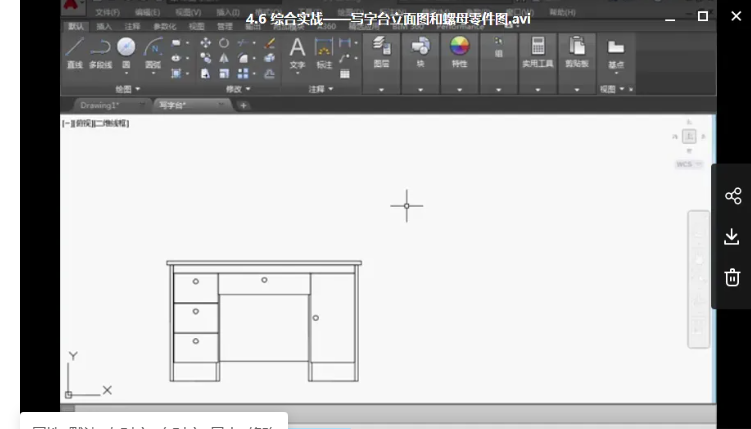This screenshot has width=751, height=429.
Task: Open the 实用工具 (Utilities) panel
Action: [x=538, y=52]
